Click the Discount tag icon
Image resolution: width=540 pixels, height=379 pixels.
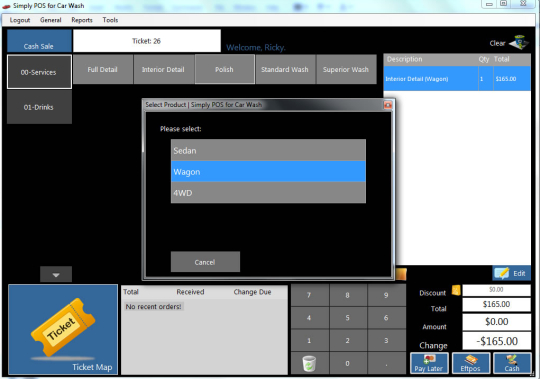coord(456,290)
